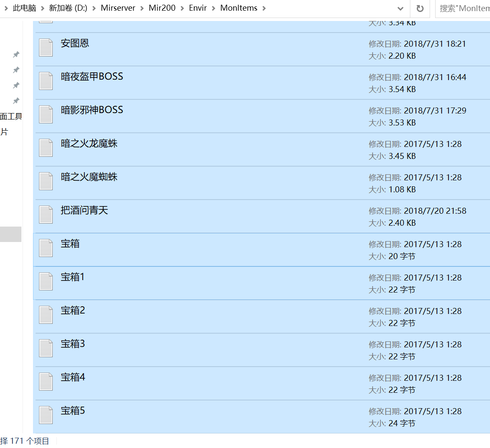Click the file icon of 宝箱3
This screenshot has height=448, width=490.
point(46,348)
